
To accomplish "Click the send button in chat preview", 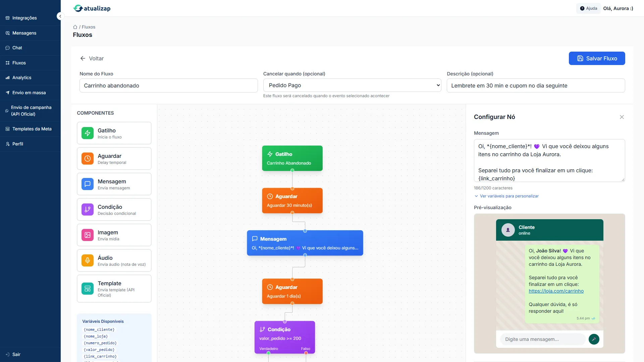I will (594, 339).
